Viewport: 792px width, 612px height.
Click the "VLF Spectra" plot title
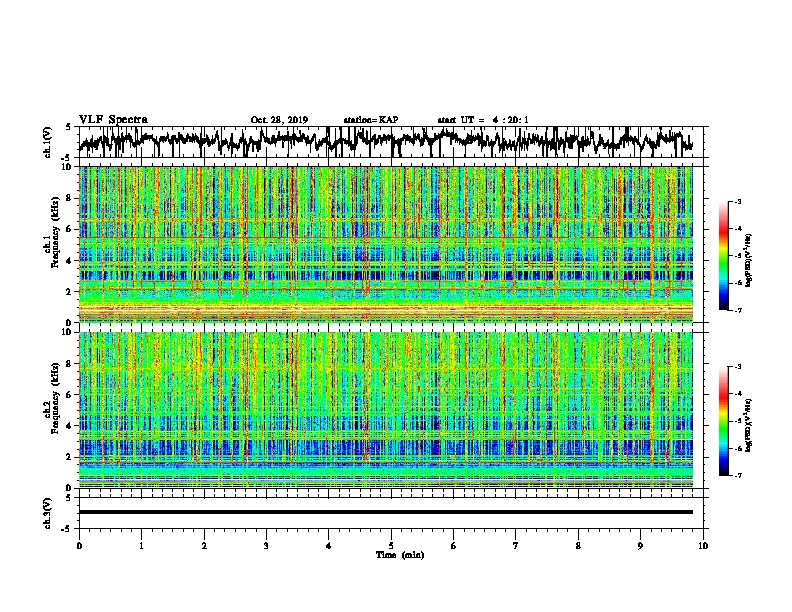pos(113,120)
